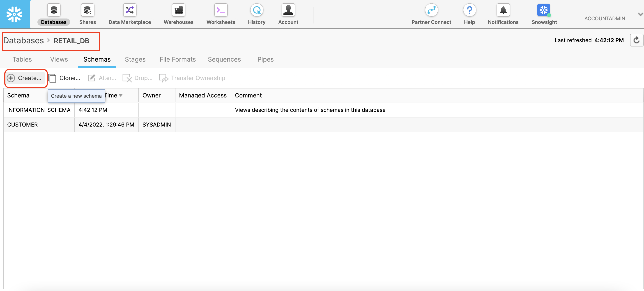Open Partner Connect icon

(431, 10)
